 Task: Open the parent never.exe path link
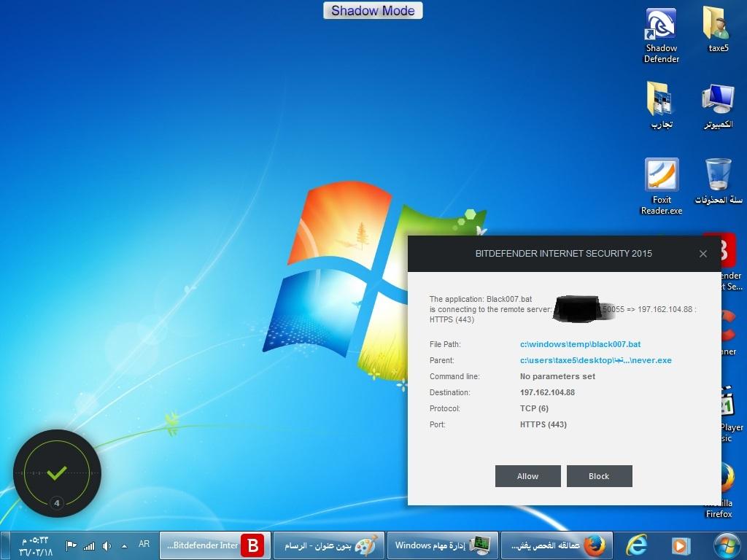595,360
